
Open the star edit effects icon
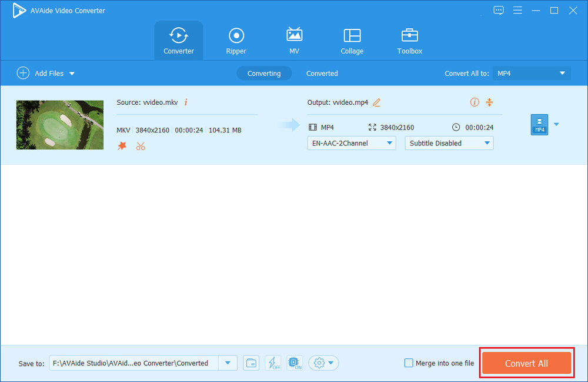point(122,145)
